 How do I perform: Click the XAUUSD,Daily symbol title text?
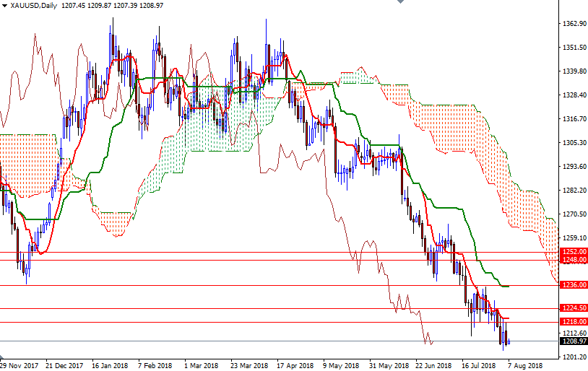pyautogui.click(x=34, y=6)
